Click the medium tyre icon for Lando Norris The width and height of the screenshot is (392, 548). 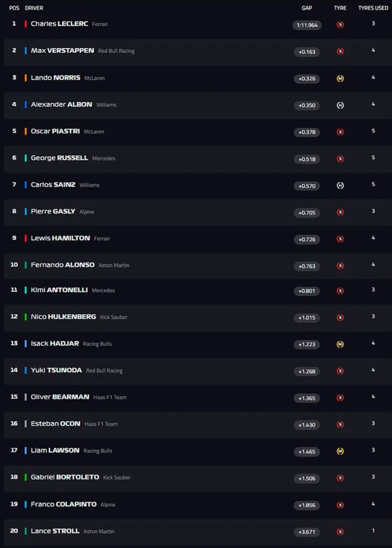pyautogui.click(x=340, y=79)
